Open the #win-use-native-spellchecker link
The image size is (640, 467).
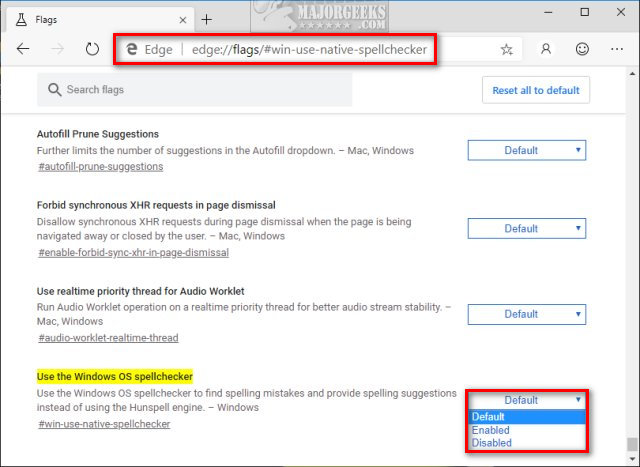pyautogui.click(x=104, y=424)
